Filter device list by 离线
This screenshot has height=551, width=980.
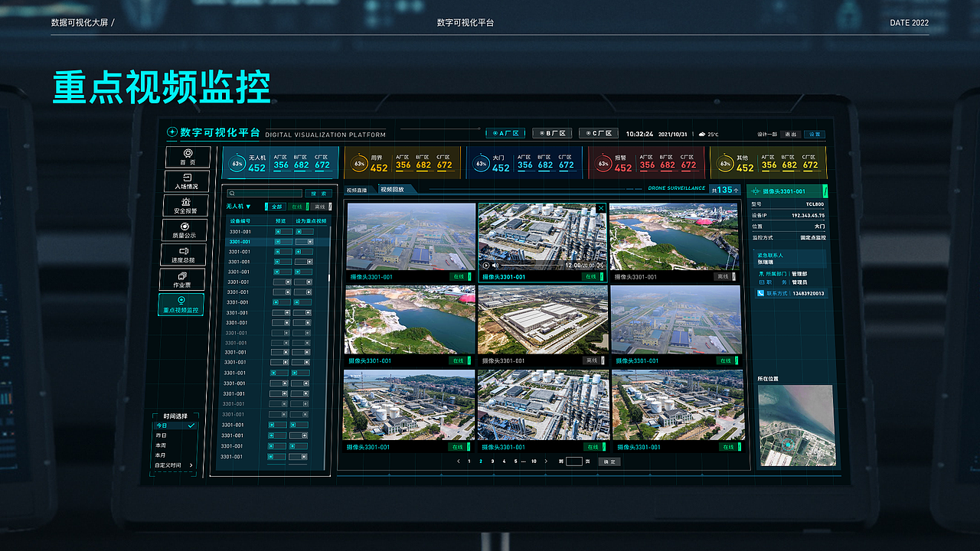click(320, 207)
